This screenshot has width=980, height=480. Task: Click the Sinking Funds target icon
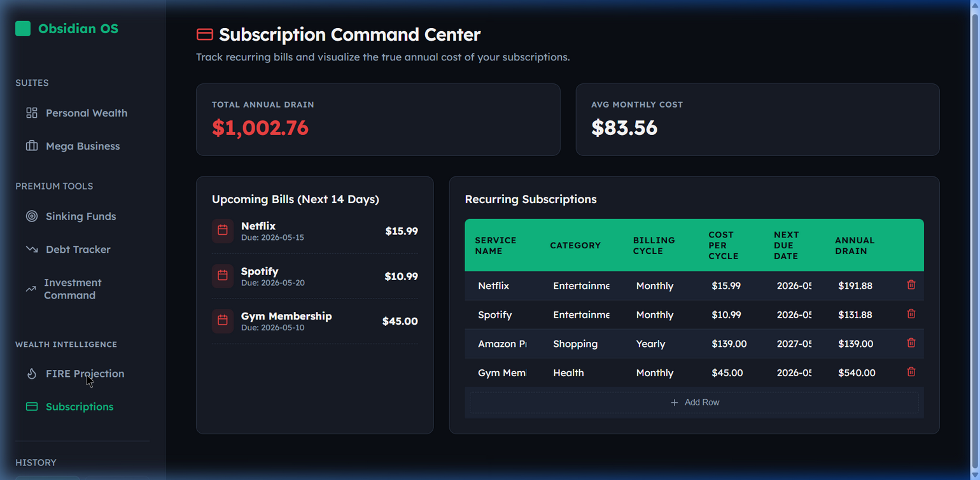coord(32,216)
